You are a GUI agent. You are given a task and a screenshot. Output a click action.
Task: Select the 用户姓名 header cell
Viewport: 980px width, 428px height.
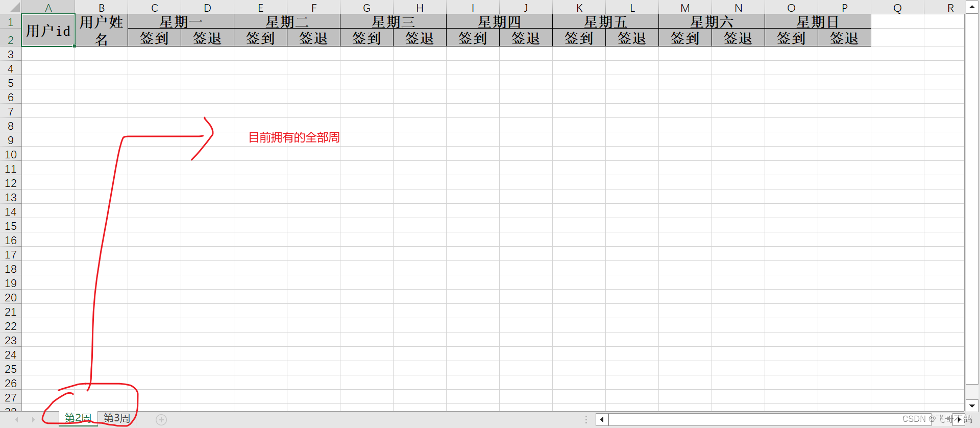(102, 30)
